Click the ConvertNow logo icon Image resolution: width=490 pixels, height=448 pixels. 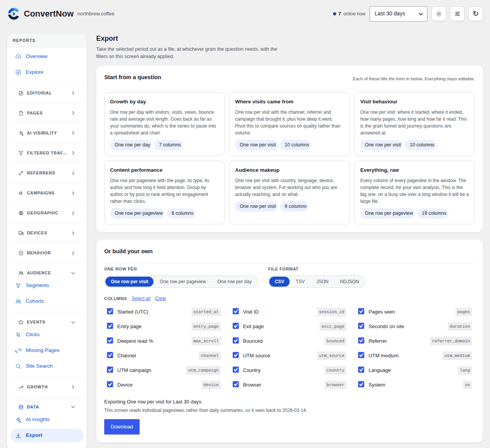pyautogui.click(x=13, y=14)
